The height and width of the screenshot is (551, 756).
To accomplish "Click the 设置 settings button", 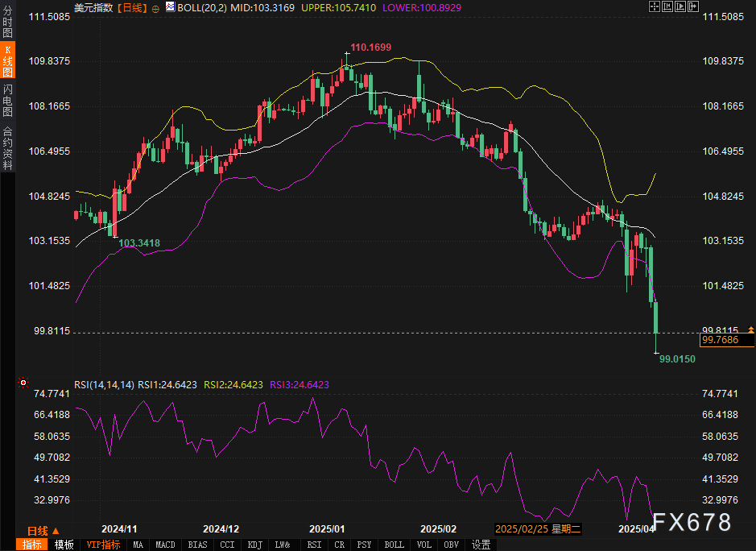I will [x=481, y=545].
